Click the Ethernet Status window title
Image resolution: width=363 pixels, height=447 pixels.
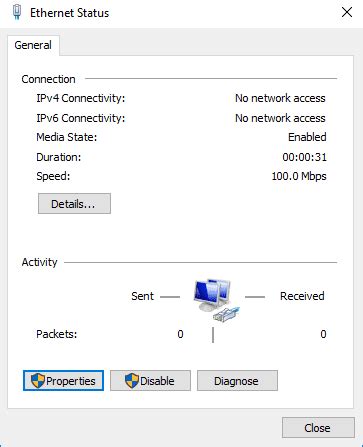[69, 13]
